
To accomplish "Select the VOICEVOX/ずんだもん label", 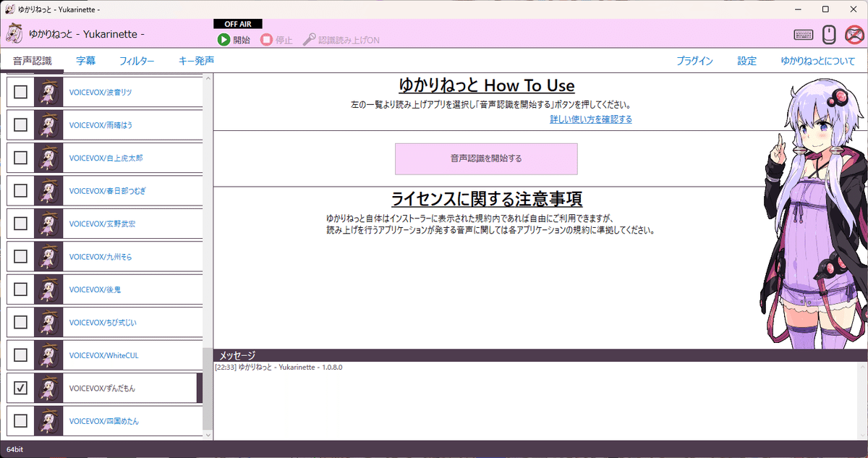I will [x=102, y=389].
